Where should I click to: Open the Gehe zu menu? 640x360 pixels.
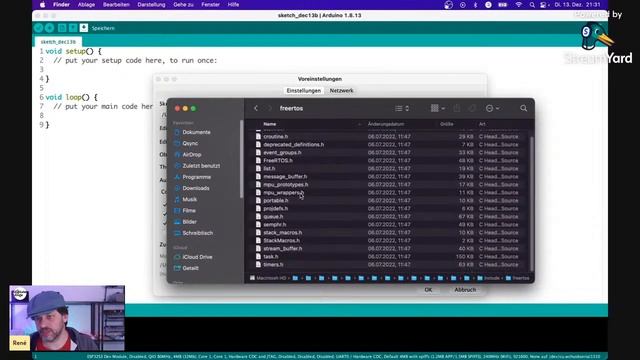pos(183,4)
